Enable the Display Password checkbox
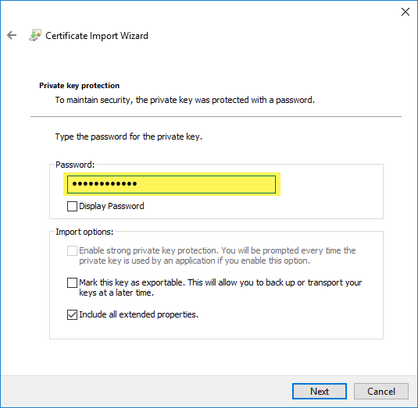Image resolution: width=418 pixels, height=408 pixels. click(x=72, y=206)
